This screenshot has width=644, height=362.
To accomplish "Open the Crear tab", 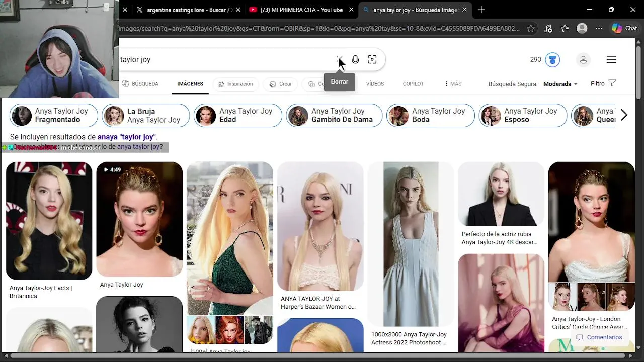I will click(281, 84).
